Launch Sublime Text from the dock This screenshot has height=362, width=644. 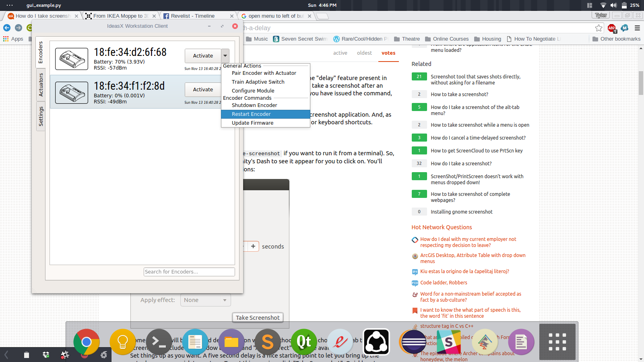tap(268, 342)
